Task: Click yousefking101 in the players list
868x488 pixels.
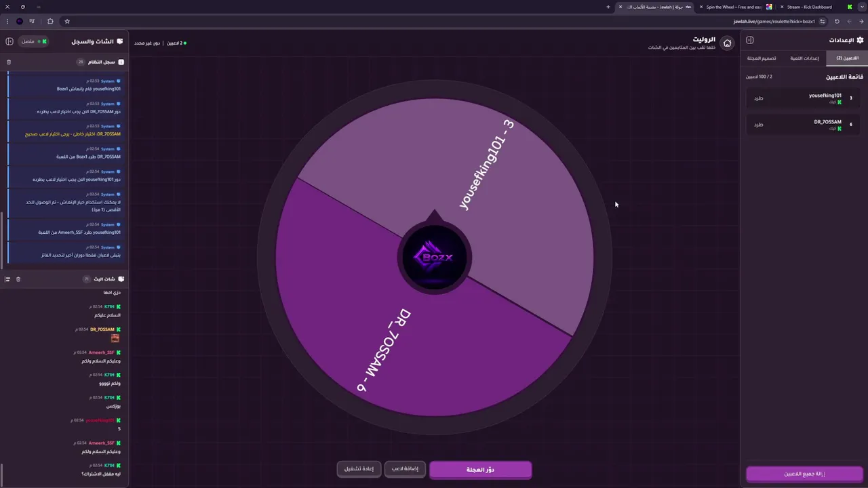Action: click(825, 96)
